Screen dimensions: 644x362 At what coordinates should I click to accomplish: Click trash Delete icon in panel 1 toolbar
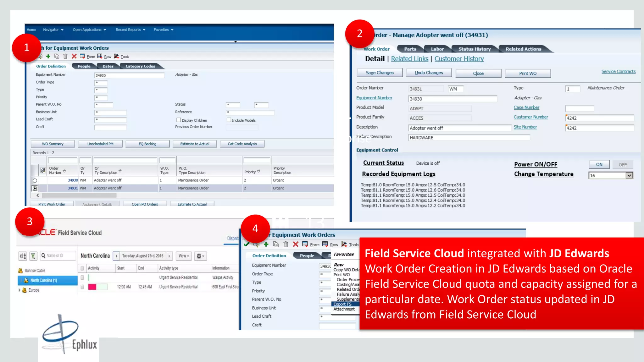pyautogui.click(x=65, y=56)
